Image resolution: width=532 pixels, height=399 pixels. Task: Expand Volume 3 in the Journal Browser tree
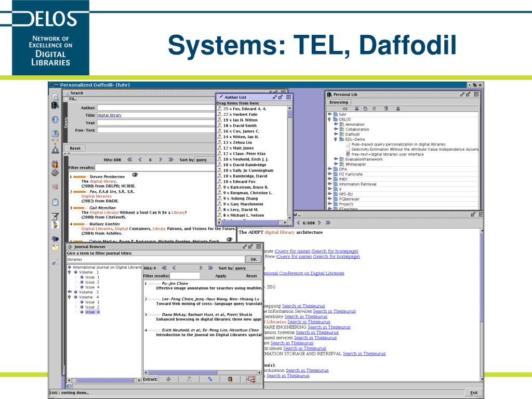pyautogui.click(x=70, y=292)
